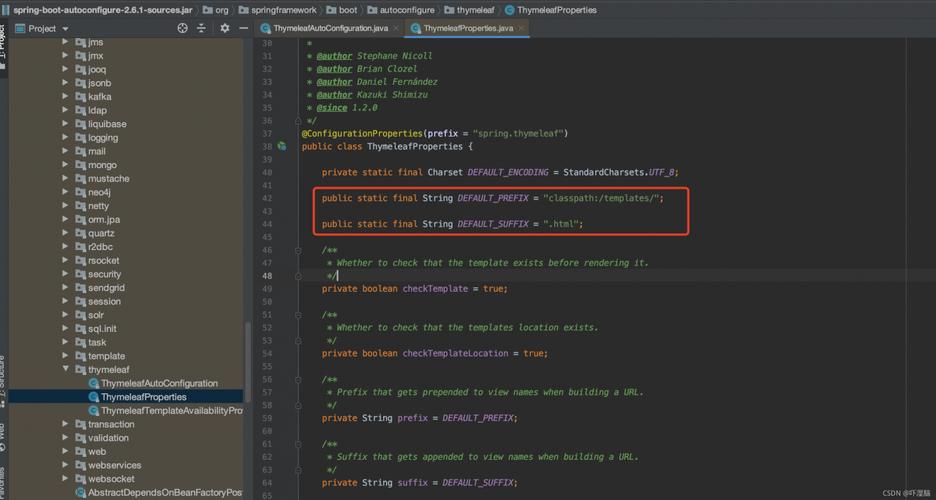The image size is (936, 500).
Task: Click the ThymeleafAutoConfiguration class icon in tree
Action: click(x=93, y=383)
